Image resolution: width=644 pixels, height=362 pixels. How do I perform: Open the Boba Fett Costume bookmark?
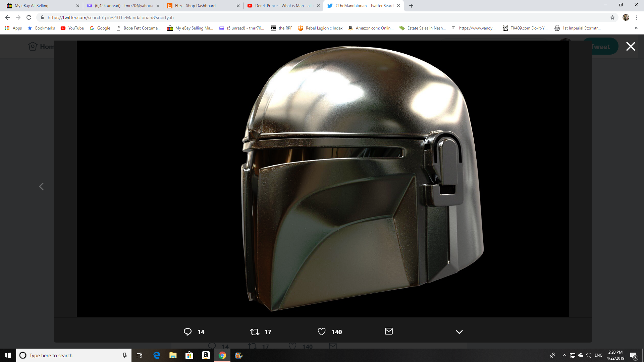(139, 28)
